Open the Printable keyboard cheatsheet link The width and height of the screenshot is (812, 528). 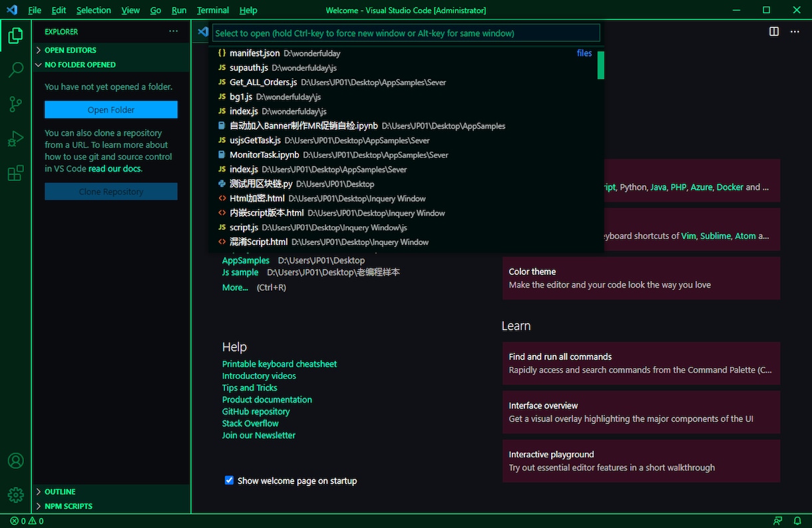tap(280, 364)
